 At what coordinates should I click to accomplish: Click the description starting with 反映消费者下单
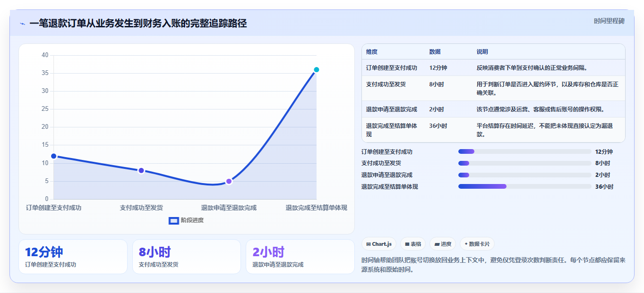(x=532, y=68)
